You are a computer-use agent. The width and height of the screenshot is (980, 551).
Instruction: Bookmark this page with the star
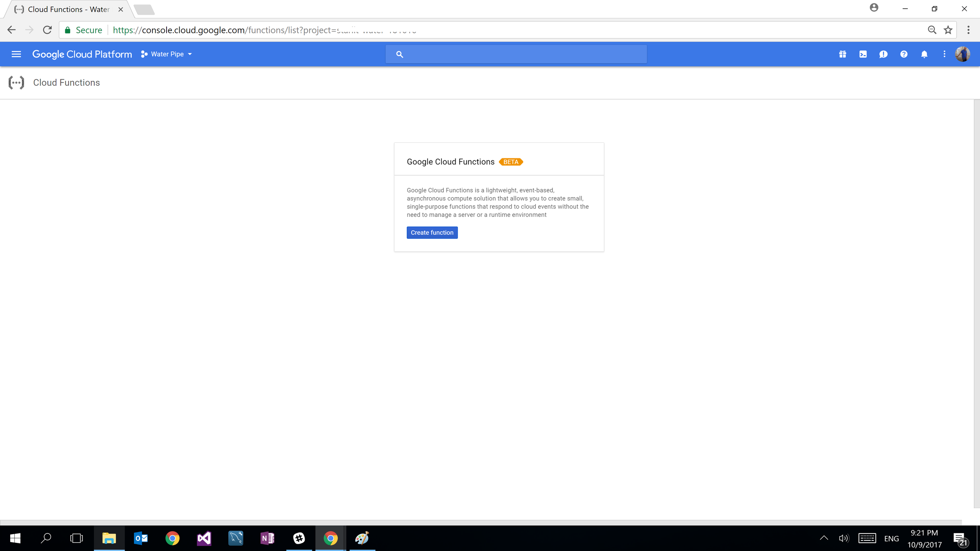(948, 30)
